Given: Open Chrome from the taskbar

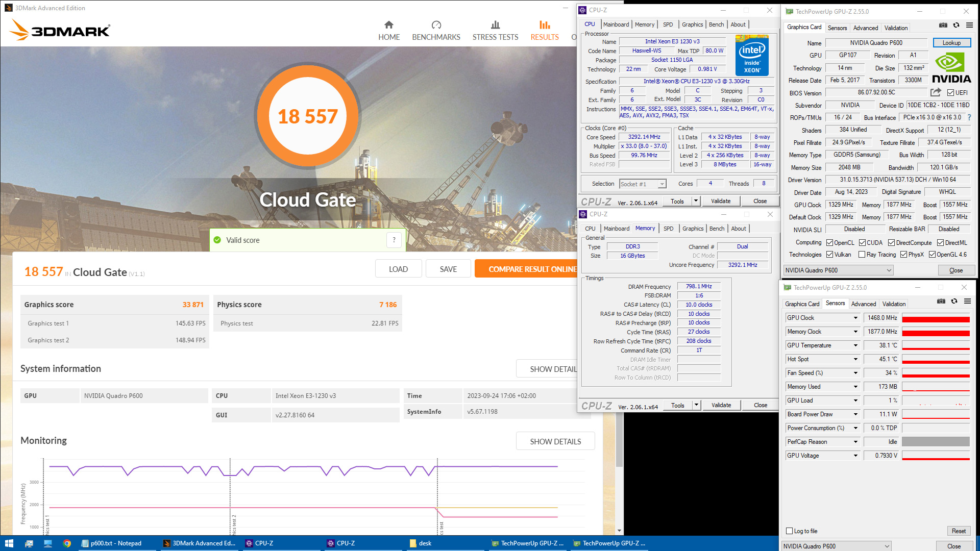Looking at the screenshot, I should (x=67, y=543).
